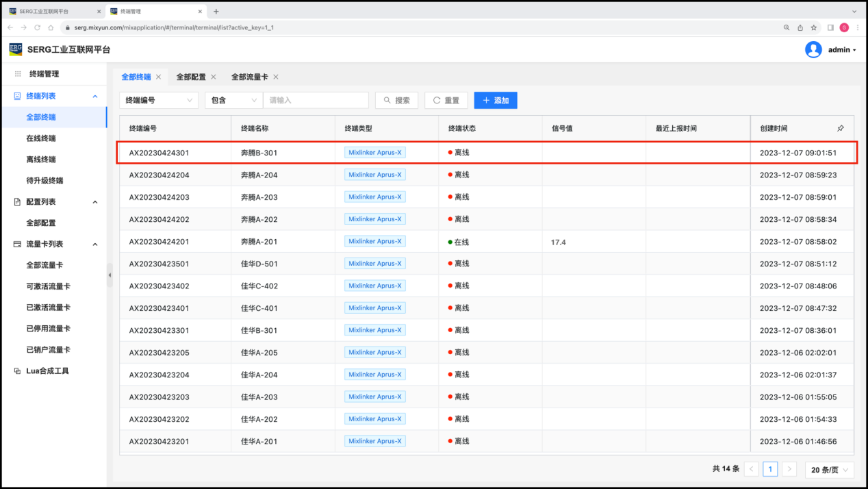Click the 请输入 search input field
The height and width of the screenshot is (489, 868).
pos(316,100)
